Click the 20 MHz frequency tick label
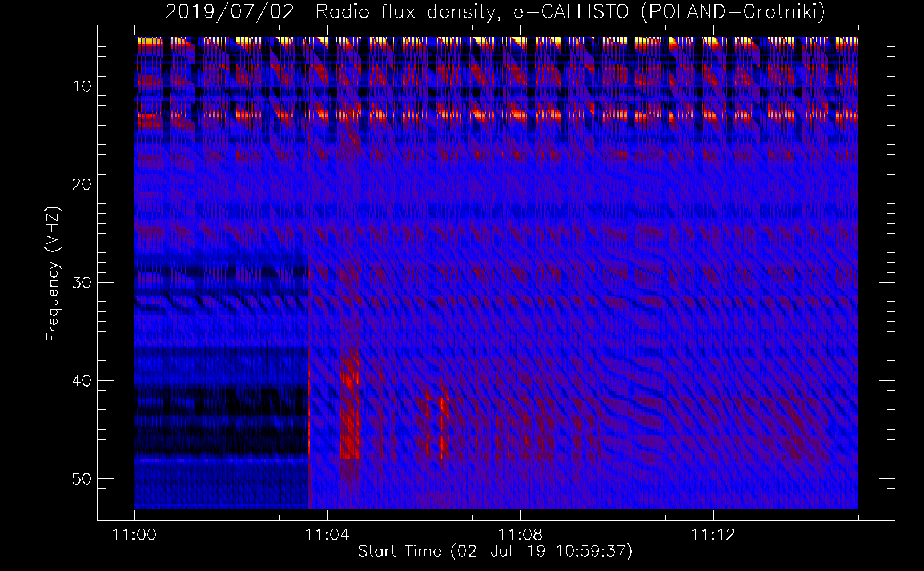The width and height of the screenshot is (924, 571). click(82, 184)
